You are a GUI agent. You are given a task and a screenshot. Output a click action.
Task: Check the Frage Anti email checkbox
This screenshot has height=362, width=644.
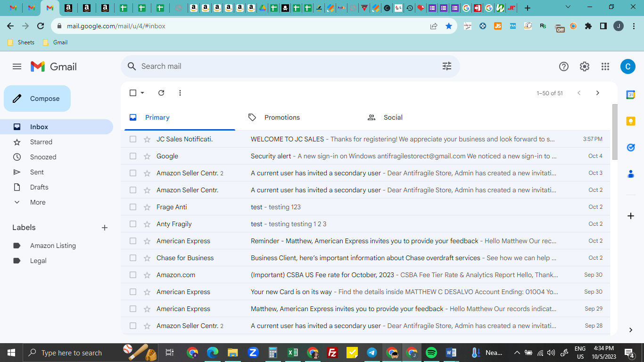tap(133, 207)
